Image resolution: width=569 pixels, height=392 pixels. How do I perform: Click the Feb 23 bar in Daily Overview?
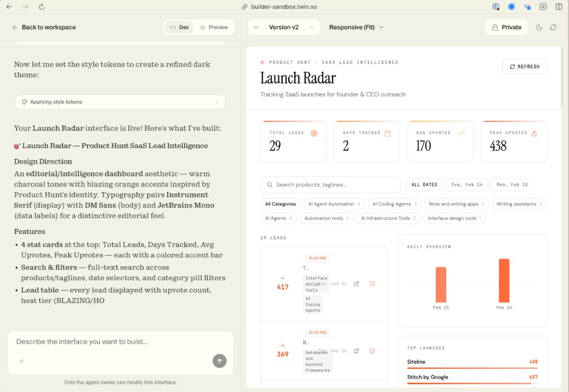click(441, 285)
